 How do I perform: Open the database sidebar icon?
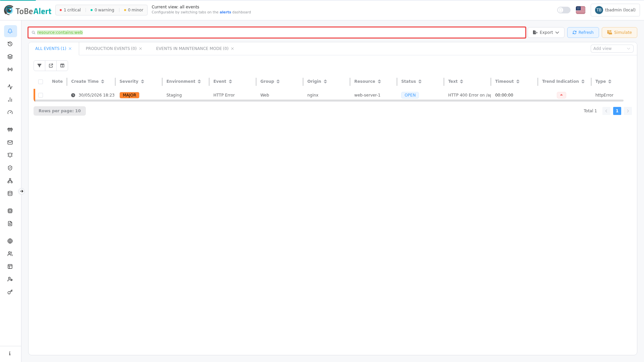tap(10, 193)
